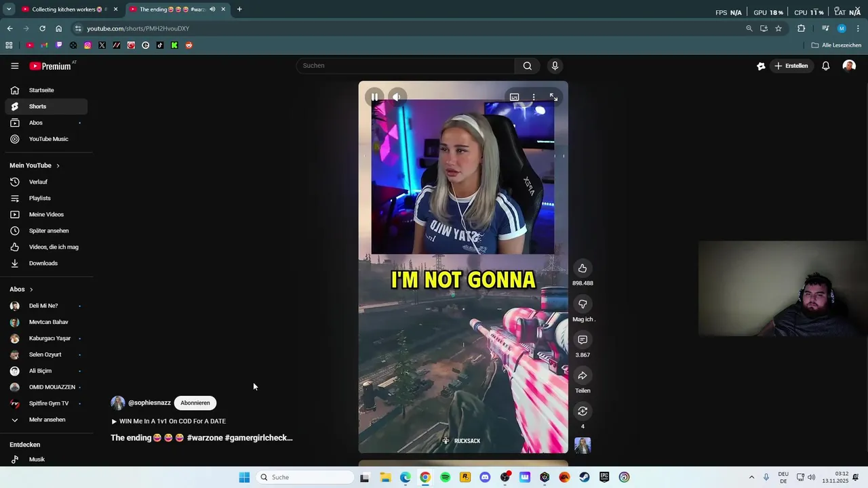Open the YouTube account avatar menu
The width and height of the screenshot is (868, 488).
849,66
